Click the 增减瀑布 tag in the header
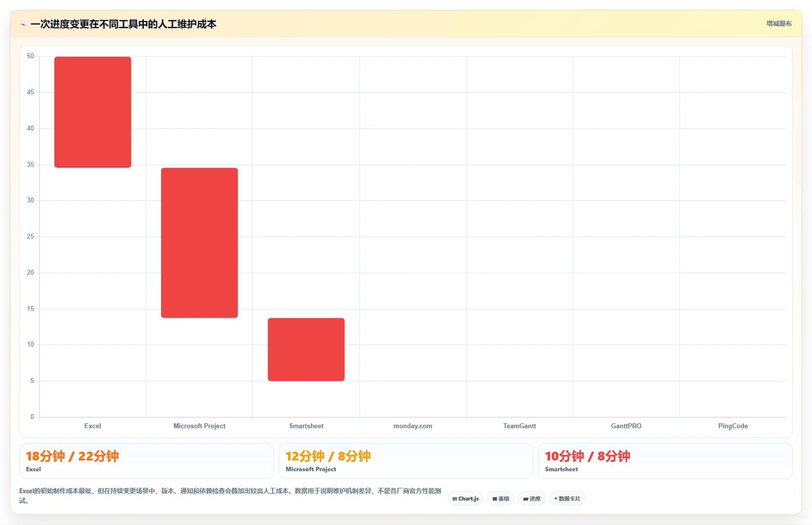This screenshot has width=812, height=525. click(779, 23)
